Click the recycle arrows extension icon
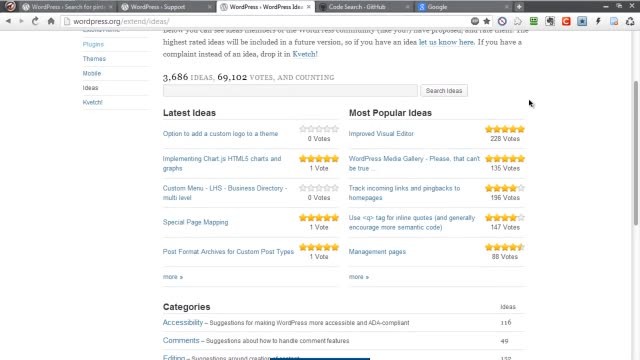The image size is (640, 360). point(630,21)
